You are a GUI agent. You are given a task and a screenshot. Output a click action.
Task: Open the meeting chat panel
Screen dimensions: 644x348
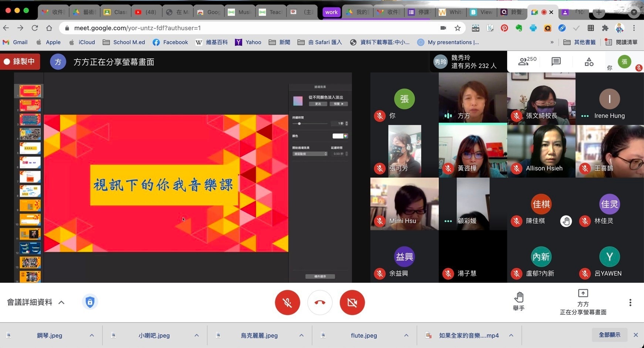(x=556, y=61)
